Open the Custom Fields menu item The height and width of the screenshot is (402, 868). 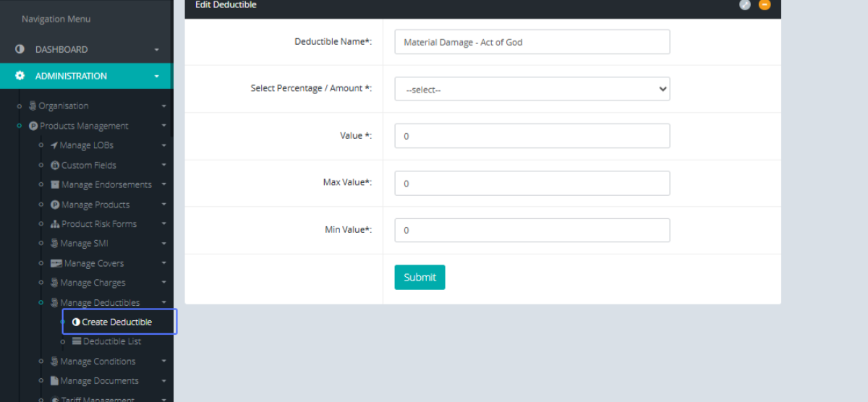(x=89, y=166)
